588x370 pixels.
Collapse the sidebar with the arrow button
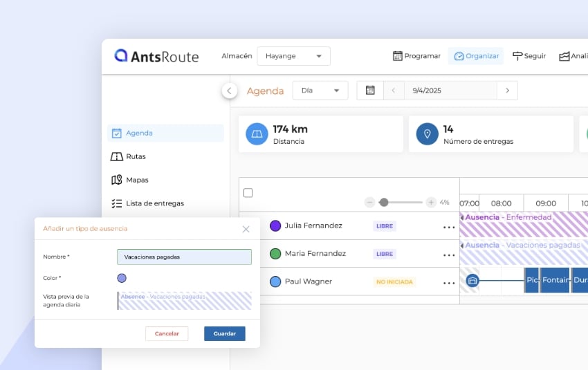pos(230,91)
